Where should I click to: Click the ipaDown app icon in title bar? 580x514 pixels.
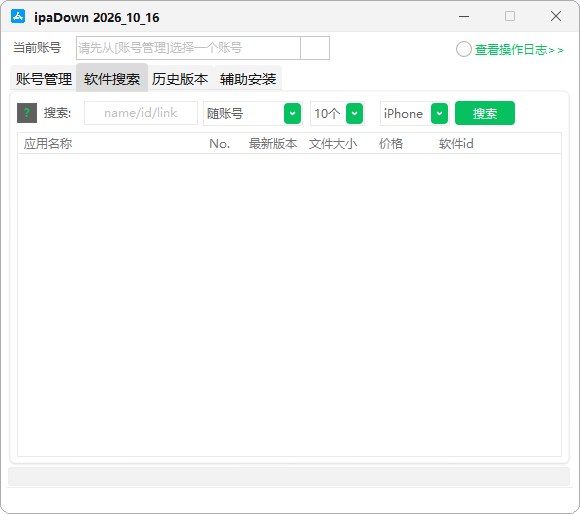click(18, 17)
